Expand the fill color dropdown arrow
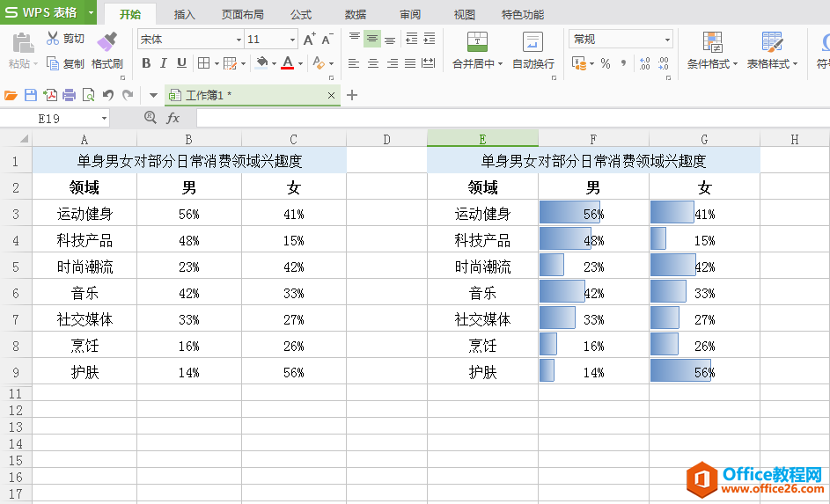The width and height of the screenshot is (830, 504). (275, 64)
